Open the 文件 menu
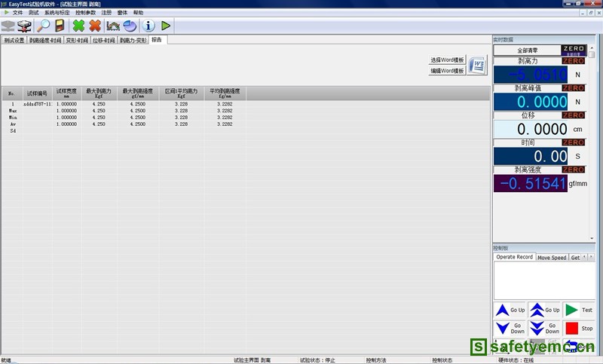 [x=17, y=13]
